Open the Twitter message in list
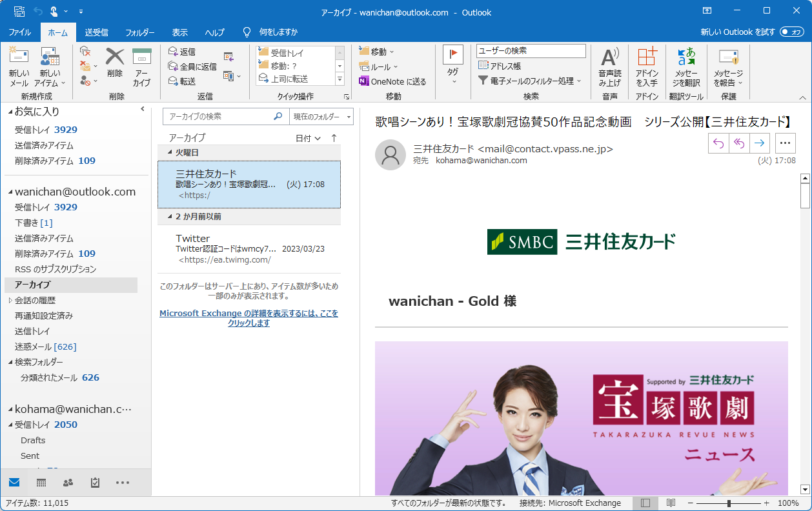 tap(249, 248)
